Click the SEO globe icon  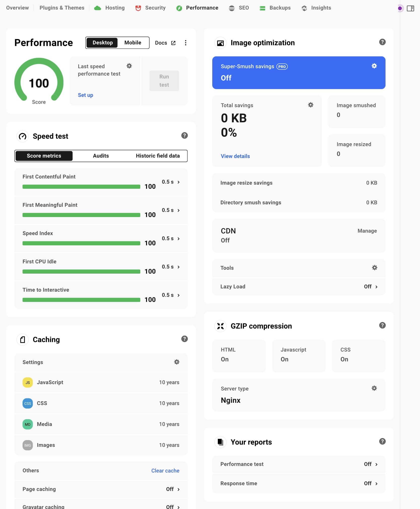[231, 8]
